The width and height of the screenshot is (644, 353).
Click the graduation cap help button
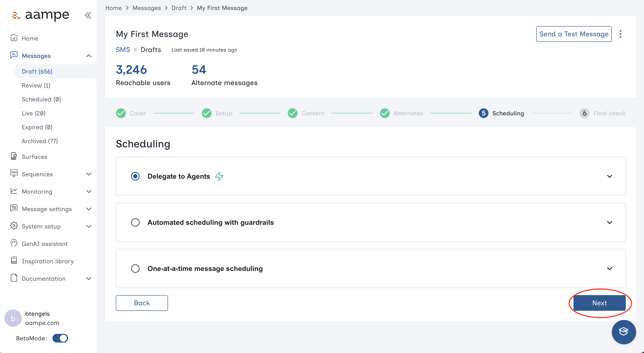[623, 332]
